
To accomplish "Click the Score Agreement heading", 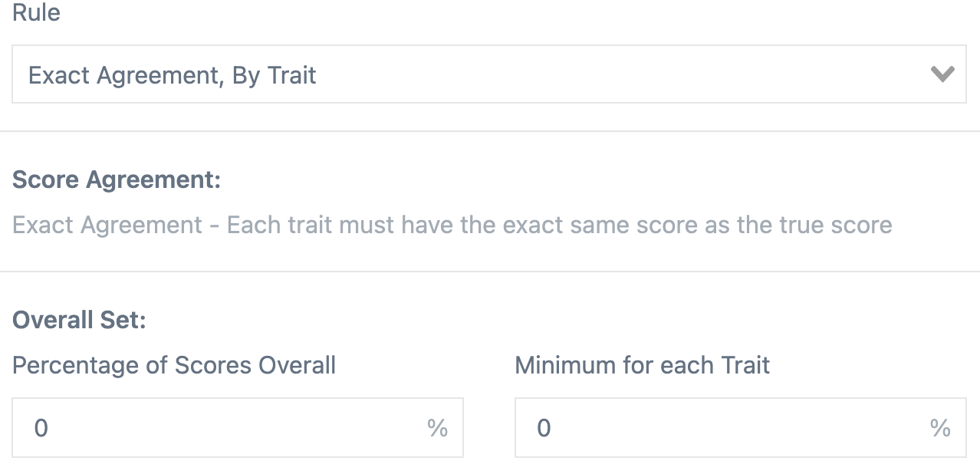I will coord(115,179).
